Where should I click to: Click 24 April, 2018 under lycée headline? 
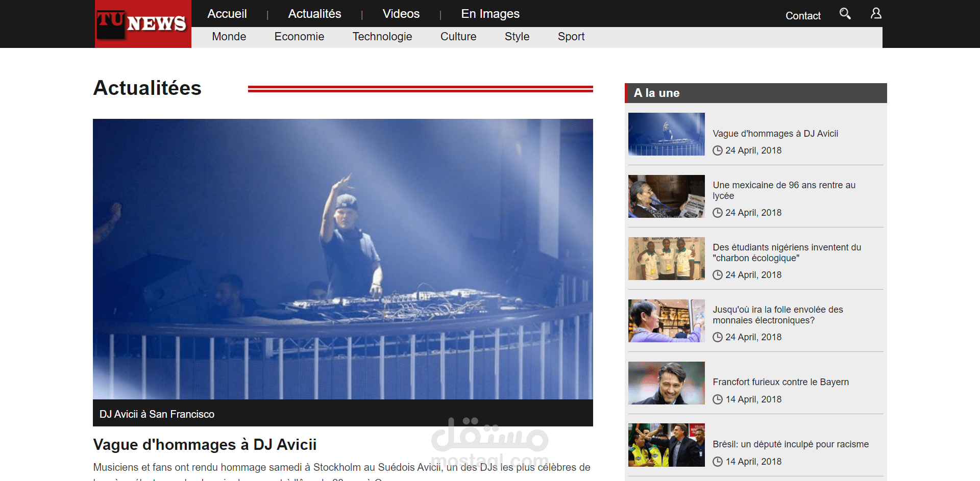(753, 213)
